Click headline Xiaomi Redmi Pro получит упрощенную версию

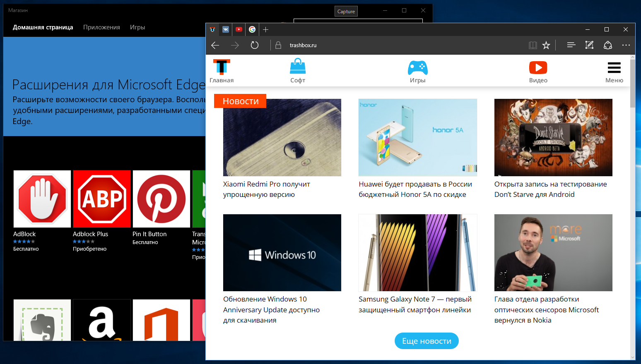tap(267, 189)
